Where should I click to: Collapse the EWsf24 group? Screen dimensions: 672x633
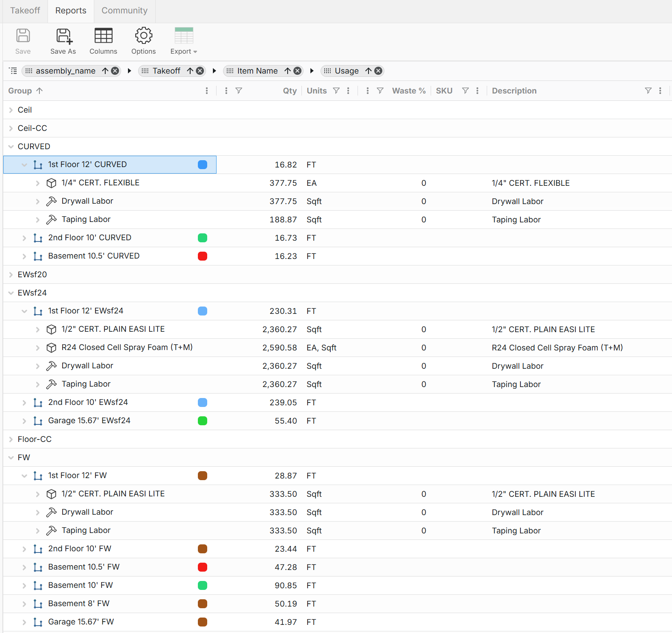coord(11,293)
